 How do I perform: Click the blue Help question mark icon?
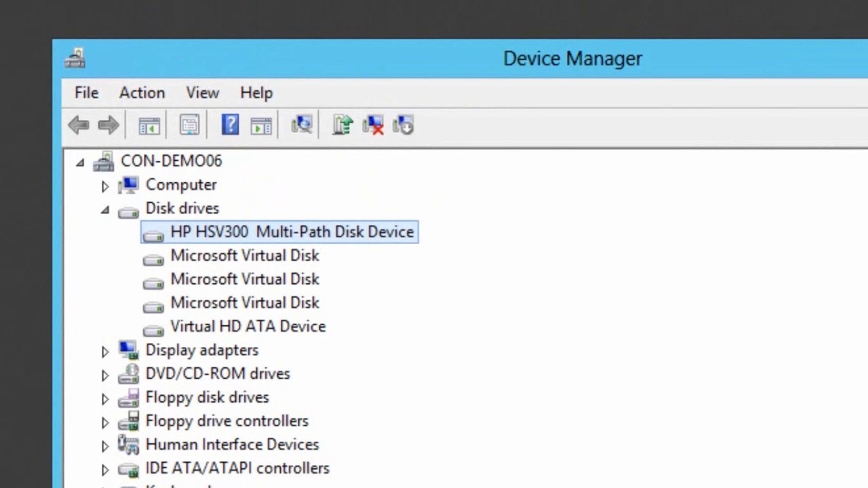(x=230, y=124)
